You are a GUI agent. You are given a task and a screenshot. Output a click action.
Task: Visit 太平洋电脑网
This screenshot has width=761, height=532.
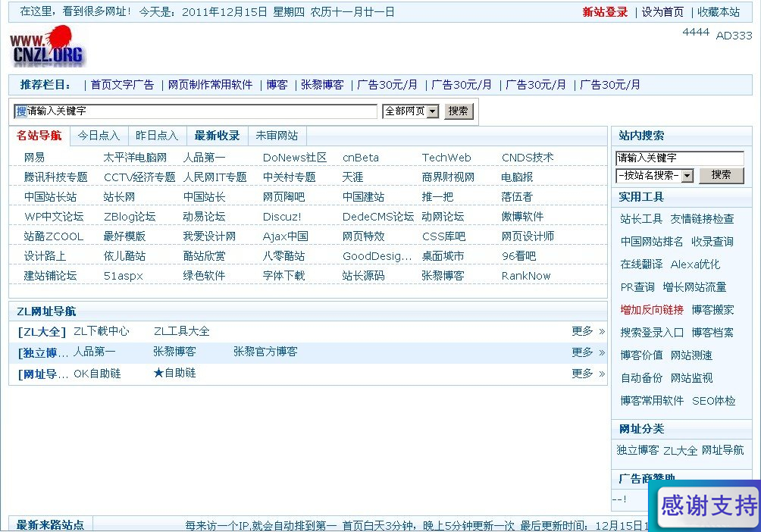(x=135, y=158)
